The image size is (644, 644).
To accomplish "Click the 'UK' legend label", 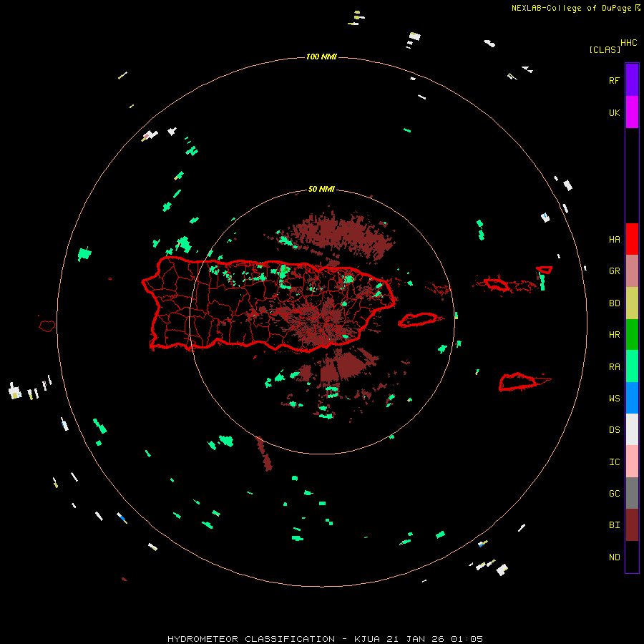I will [614, 112].
